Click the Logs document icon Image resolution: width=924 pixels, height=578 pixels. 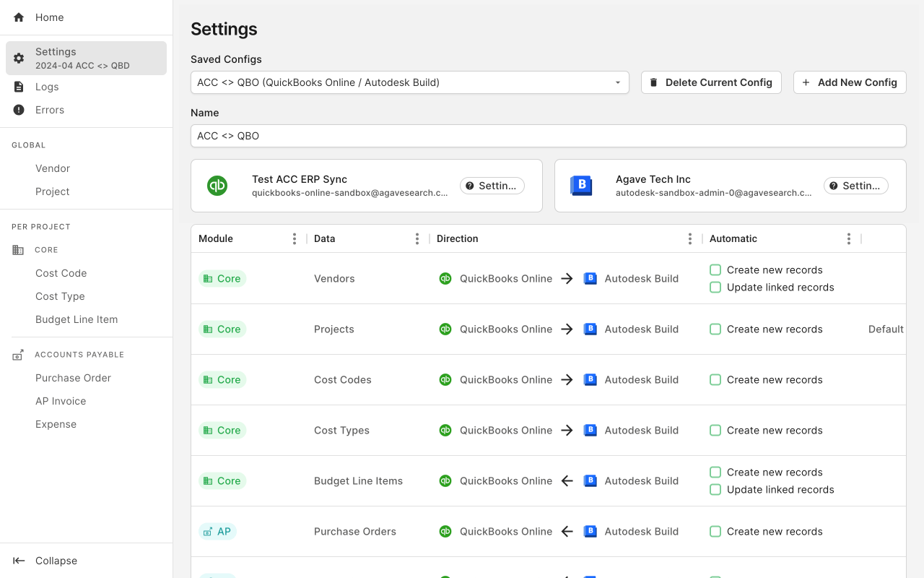[19, 87]
